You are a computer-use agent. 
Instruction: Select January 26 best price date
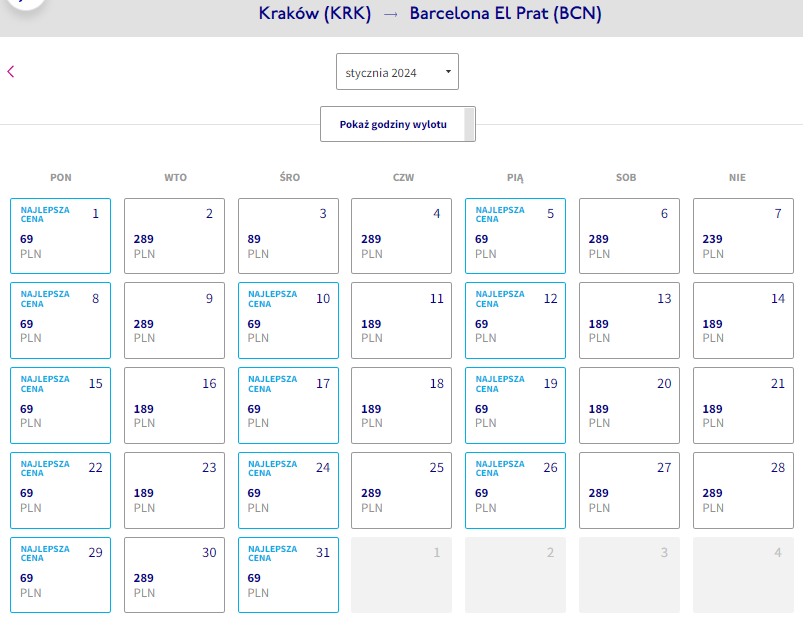click(x=515, y=491)
